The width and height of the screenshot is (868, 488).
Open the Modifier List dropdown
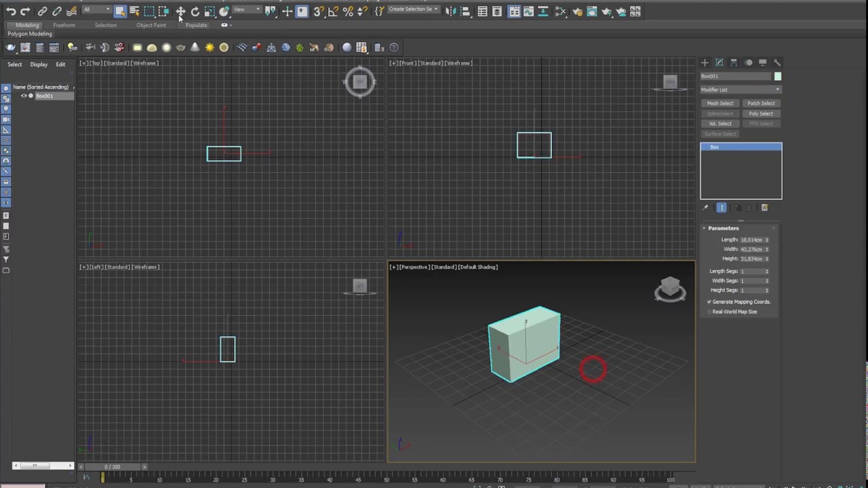[x=741, y=89]
